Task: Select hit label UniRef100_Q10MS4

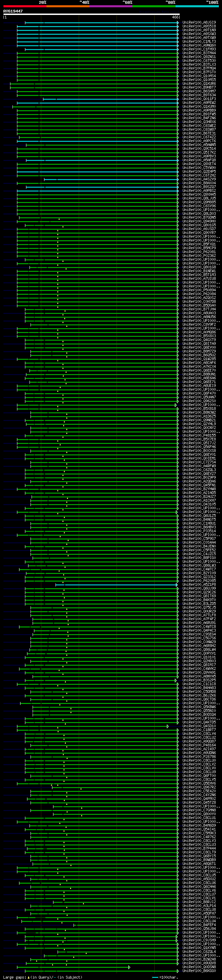Action: [x=199, y=76]
